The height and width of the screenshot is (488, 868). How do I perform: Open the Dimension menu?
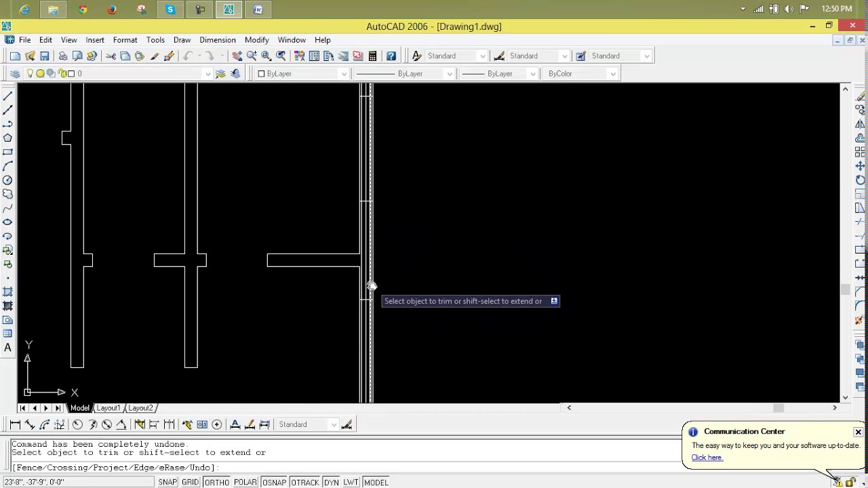(x=218, y=40)
